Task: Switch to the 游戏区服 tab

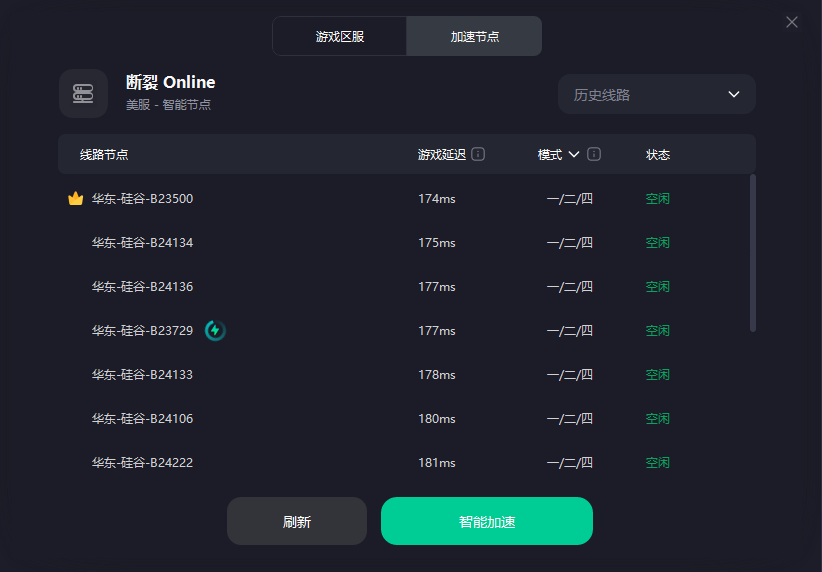Action: pos(340,36)
